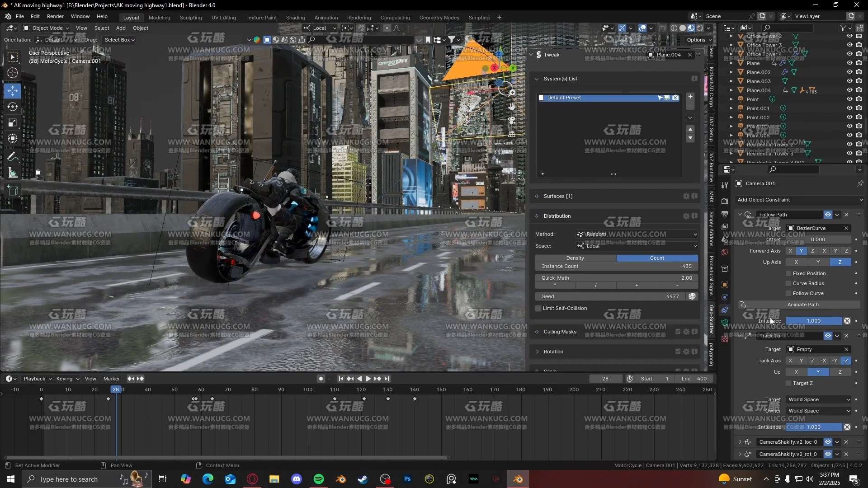The height and width of the screenshot is (488, 868).
Task: Enable the Follow Curve checkbox
Action: pos(789,293)
